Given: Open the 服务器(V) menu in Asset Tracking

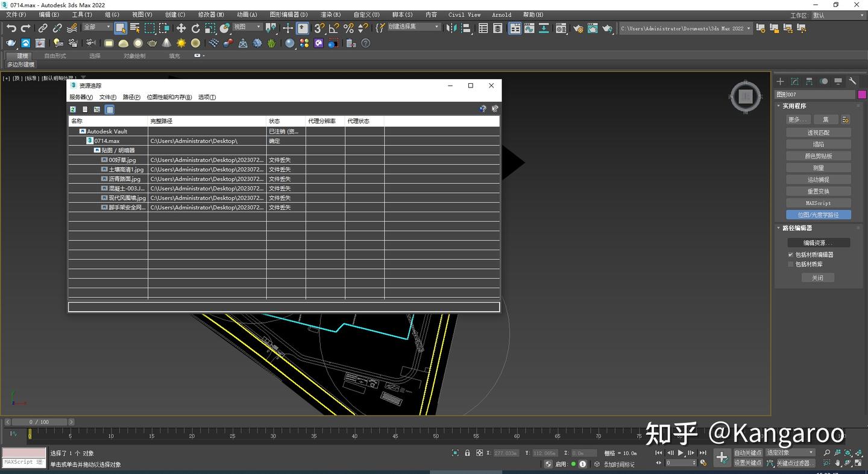Looking at the screenshot, I should [81, 97].
